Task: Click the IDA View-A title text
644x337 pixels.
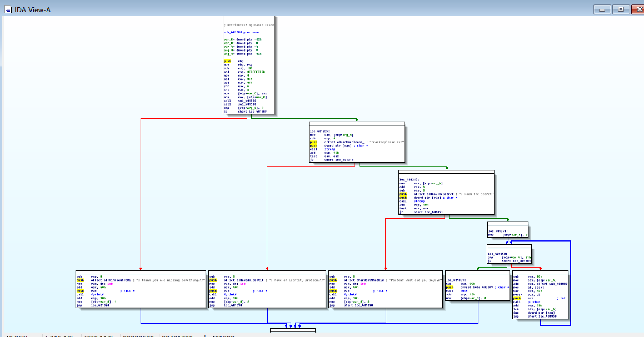Action: click(x=33, y=10)
